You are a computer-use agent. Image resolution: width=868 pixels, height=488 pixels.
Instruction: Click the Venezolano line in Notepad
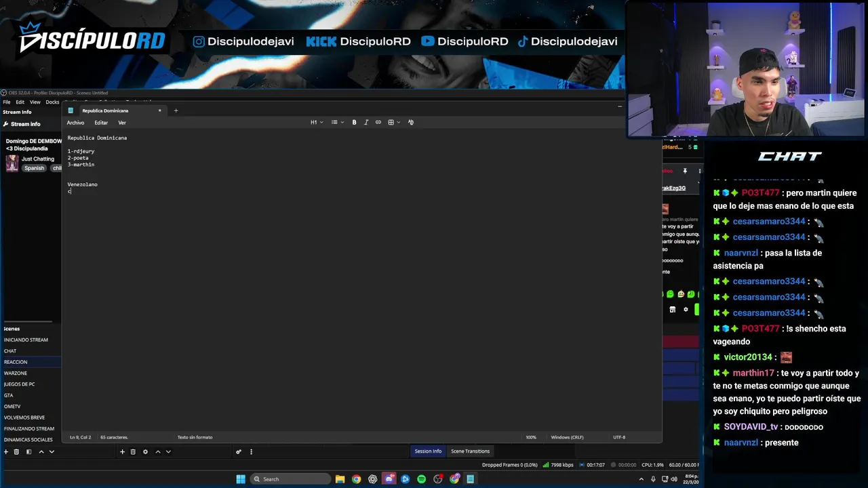pos(82,184)
